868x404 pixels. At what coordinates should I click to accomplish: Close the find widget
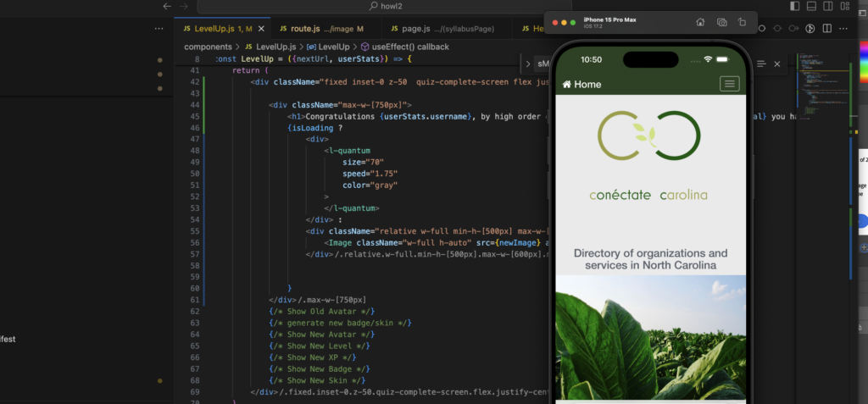777,64
